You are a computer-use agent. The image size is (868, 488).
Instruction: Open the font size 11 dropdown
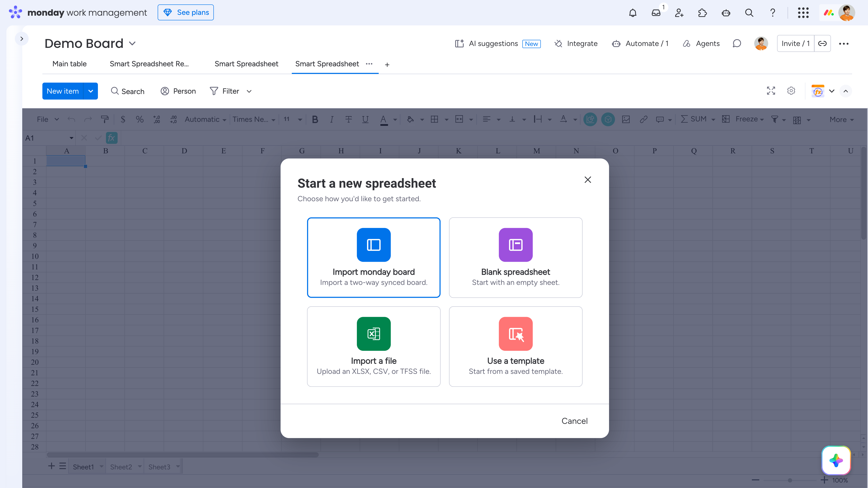(x=292, y=119)
